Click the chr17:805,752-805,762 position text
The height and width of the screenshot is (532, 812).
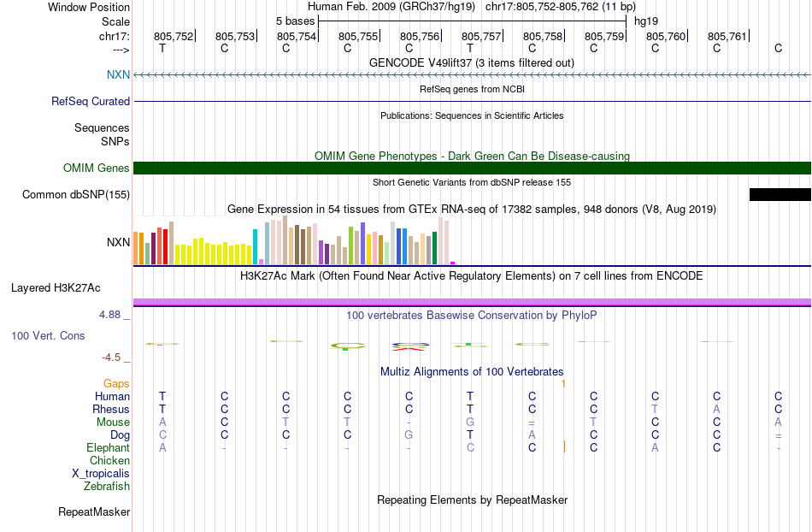click(561, 7)
